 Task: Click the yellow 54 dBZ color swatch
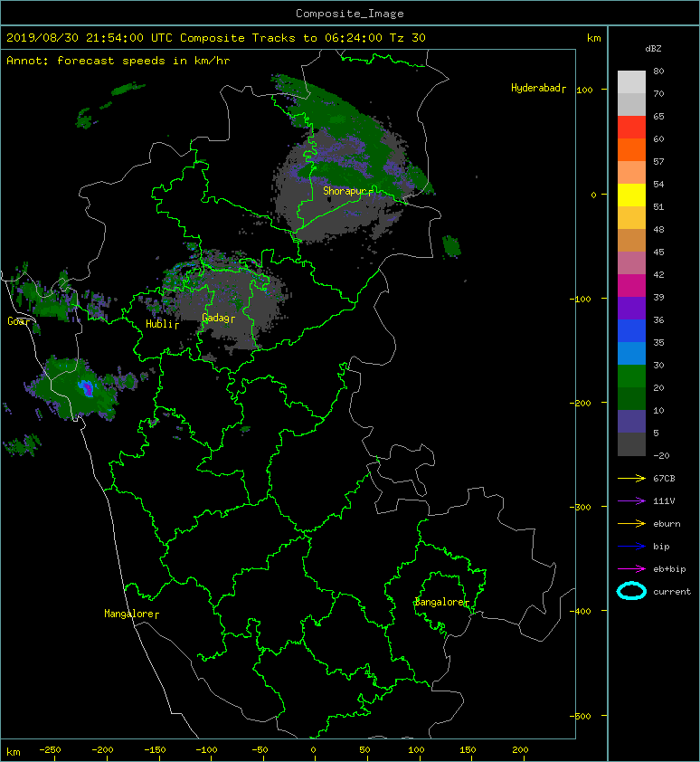631,195
